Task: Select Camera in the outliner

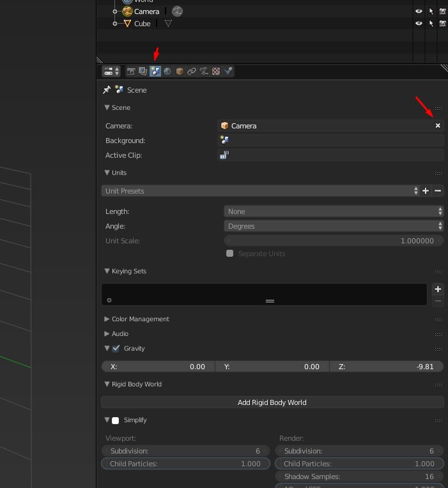Action: point(146,11)
